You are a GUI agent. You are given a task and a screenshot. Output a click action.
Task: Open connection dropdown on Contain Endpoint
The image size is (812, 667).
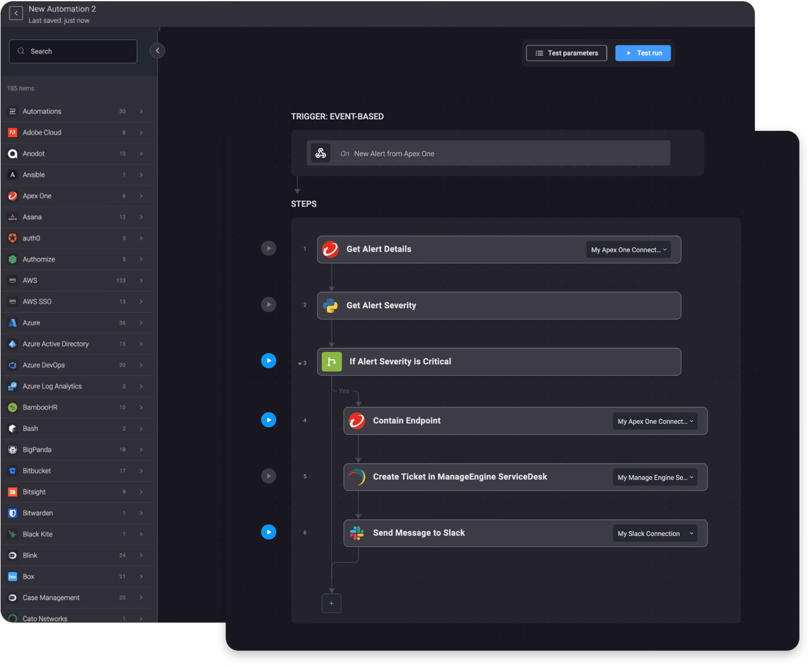point(655,421)
